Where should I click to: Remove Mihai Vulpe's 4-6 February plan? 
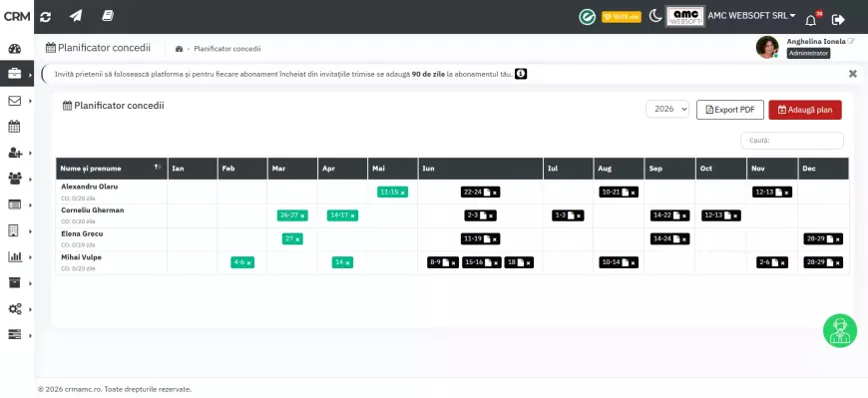248,263
